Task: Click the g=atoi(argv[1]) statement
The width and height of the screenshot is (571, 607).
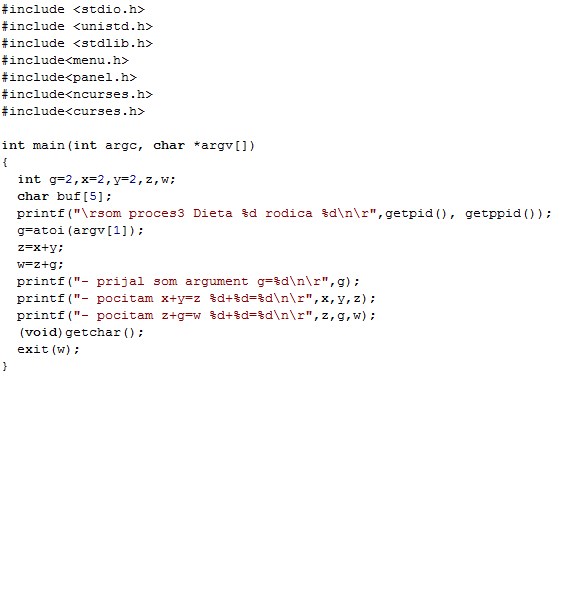Action: coord(81,230)
